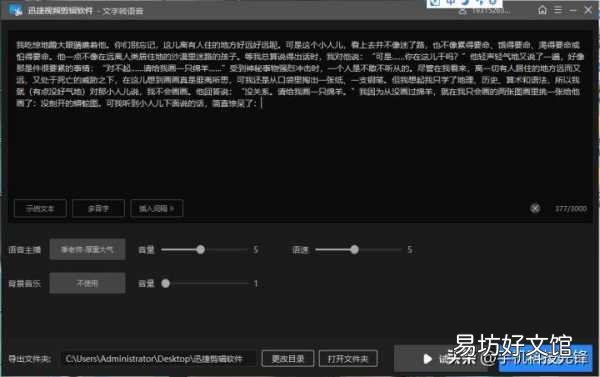The image size is (600, 377).
Task: Clear the text with the round X icon
Action: coord(535,208)
